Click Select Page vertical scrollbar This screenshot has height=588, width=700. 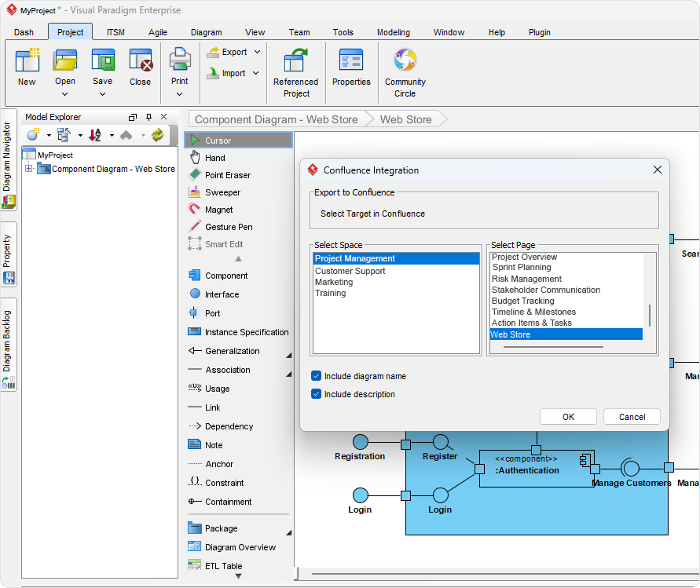(649, 315)
